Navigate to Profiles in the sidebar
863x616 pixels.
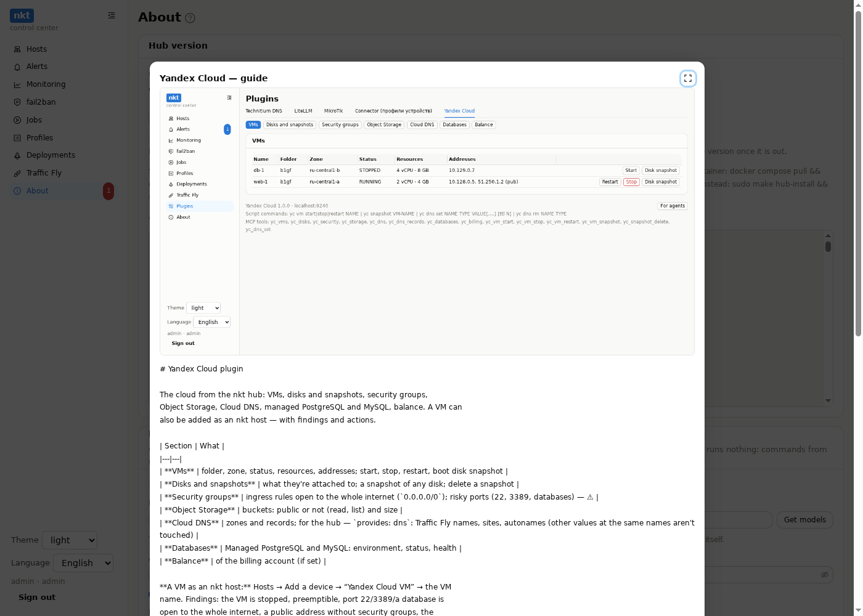point(63,138)
